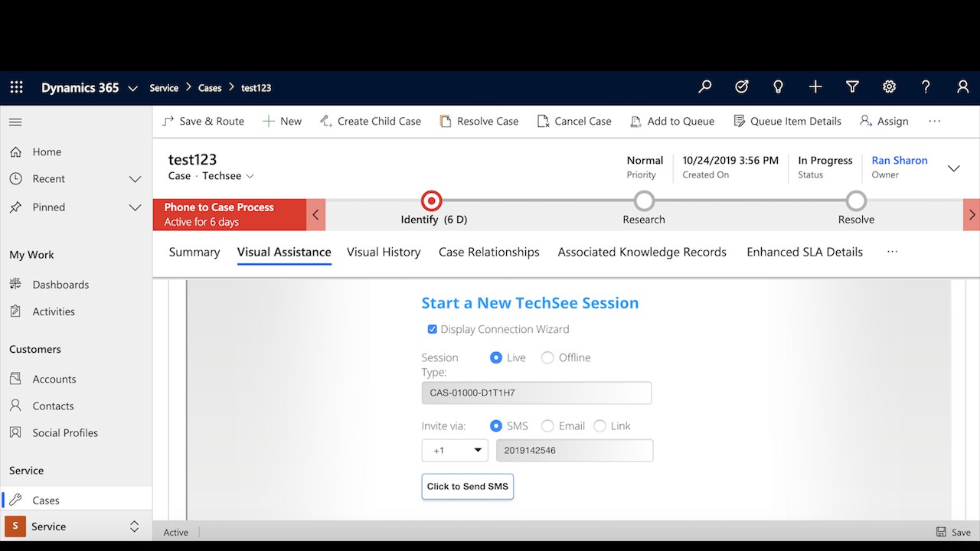980x551 pixels.
Task: Click Create Child Case command
Action: coord(371,121)
